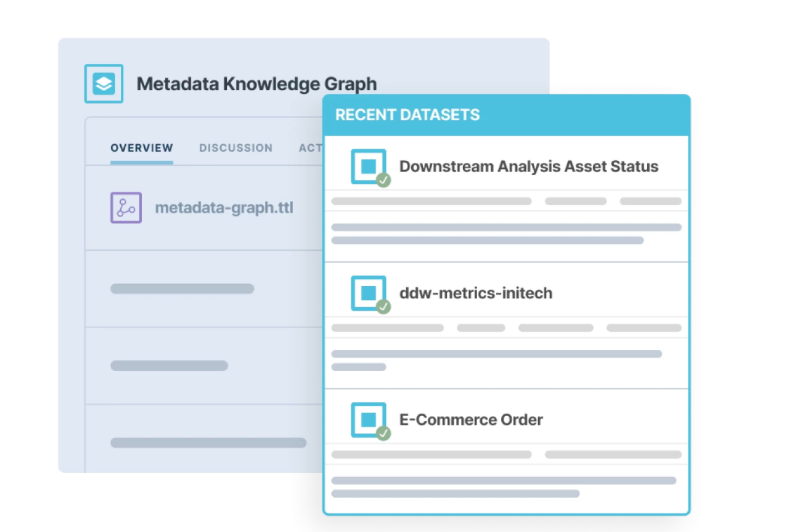Click the description lines under ddw-metrics-initech
Image resolution: width=789 pixels, height=532 pixels.
pyautogui.click(x=496, y=361)
